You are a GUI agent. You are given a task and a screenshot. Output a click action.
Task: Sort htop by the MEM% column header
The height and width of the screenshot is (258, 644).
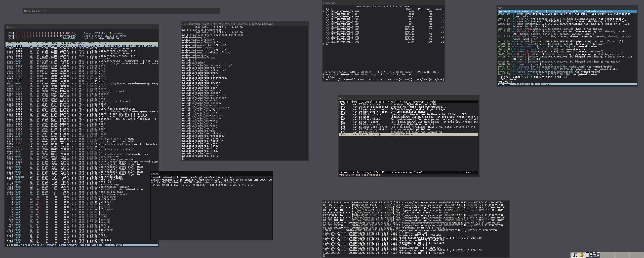tap(81, 43)
